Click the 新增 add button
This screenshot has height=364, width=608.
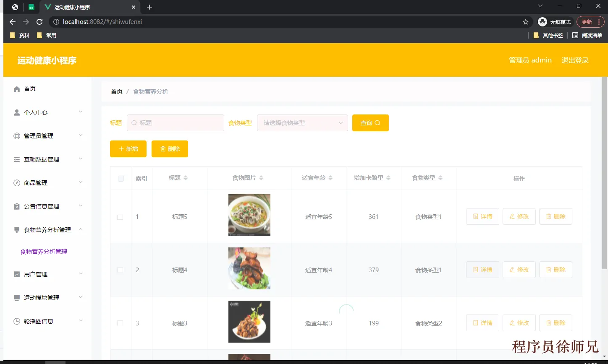128,149
